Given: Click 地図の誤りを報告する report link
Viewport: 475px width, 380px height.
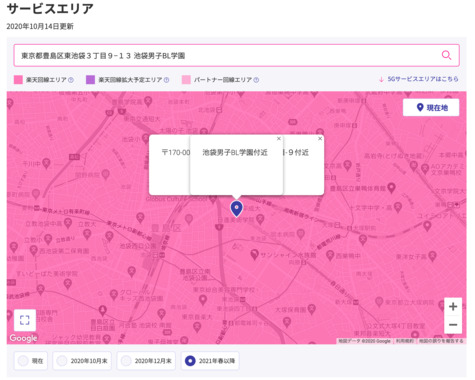Looking at the screenshot, I should [x=441, y=341].
